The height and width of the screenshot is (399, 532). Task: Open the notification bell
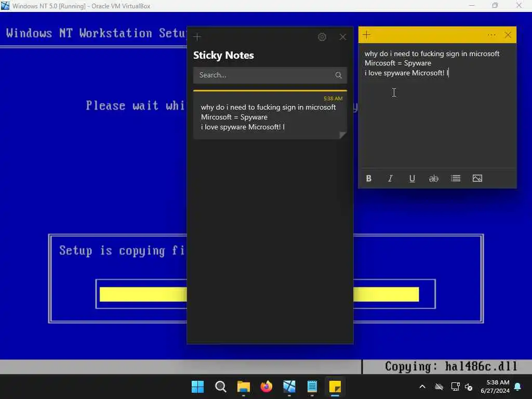click(518, 387)
